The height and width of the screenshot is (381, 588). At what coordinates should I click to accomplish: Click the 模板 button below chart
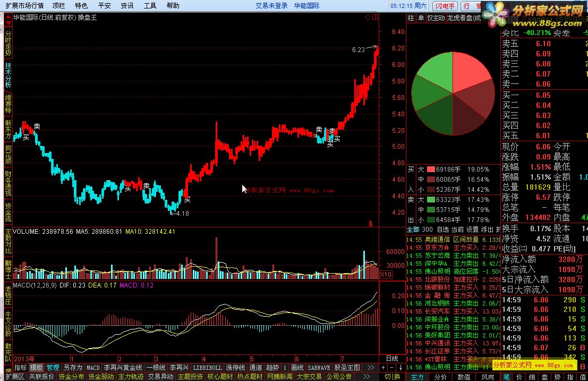(x=36, y=368)
